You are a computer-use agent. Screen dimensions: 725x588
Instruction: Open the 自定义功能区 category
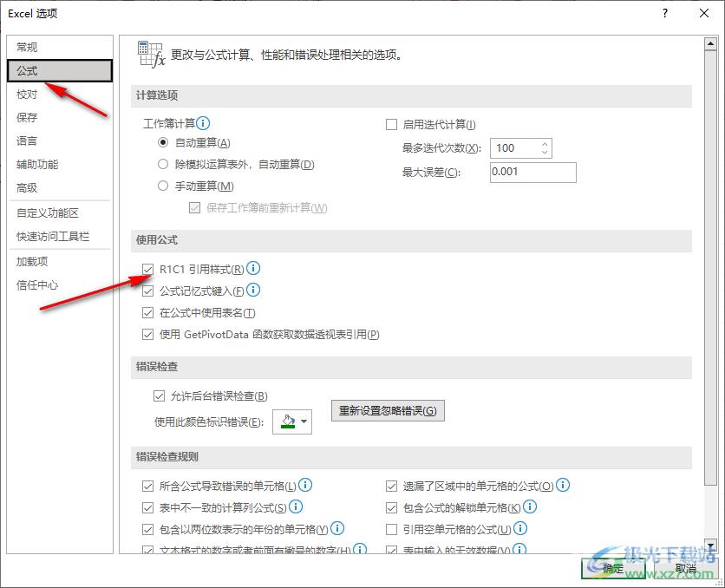tap(60, 212)
